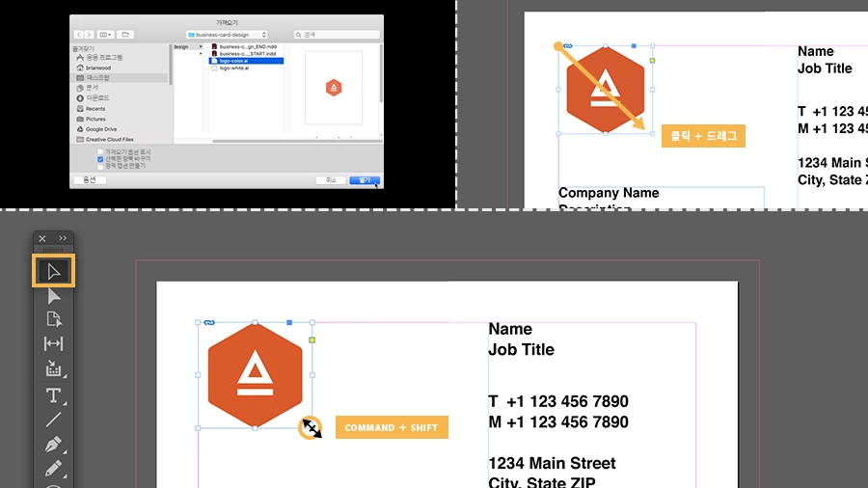Screen dimensions: 868x488
Task: Select the Content Collector tool
Action: tap(53, 368)
